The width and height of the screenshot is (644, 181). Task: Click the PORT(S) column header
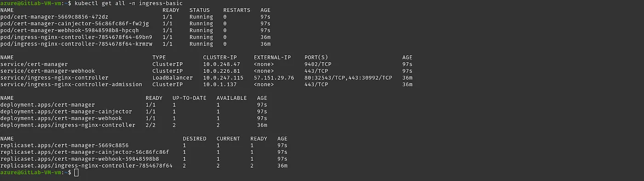316,58
